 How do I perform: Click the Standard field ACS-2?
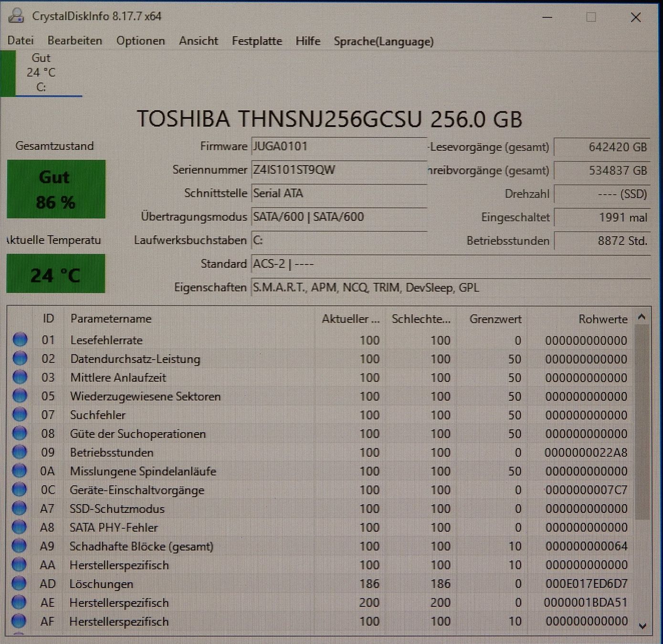[x=451, y=264]
